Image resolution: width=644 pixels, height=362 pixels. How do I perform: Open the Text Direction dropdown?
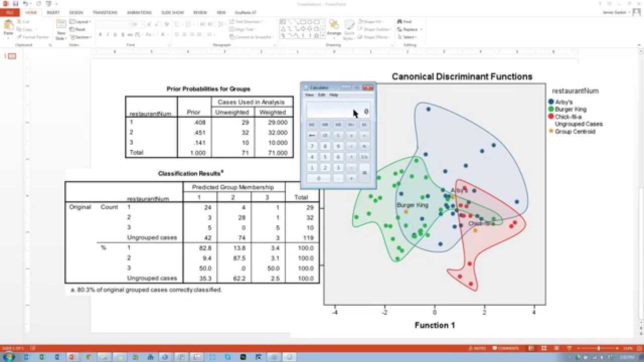point(247,22)
